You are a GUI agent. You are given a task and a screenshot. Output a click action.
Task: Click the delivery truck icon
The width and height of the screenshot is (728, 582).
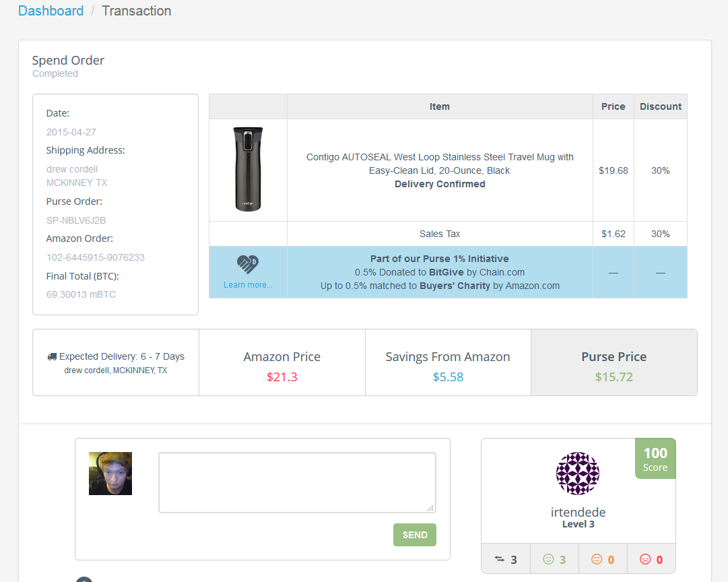pyautogui.click(x=52, y=356)
